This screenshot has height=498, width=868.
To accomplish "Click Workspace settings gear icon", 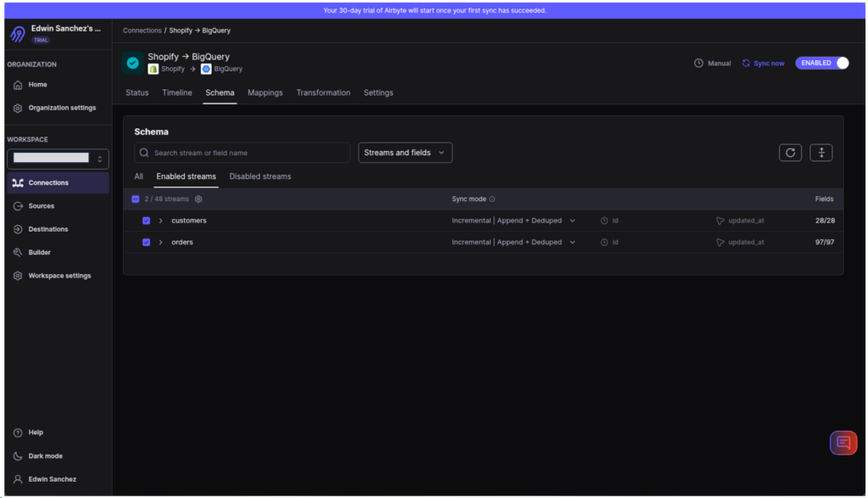I will [18, 276].
